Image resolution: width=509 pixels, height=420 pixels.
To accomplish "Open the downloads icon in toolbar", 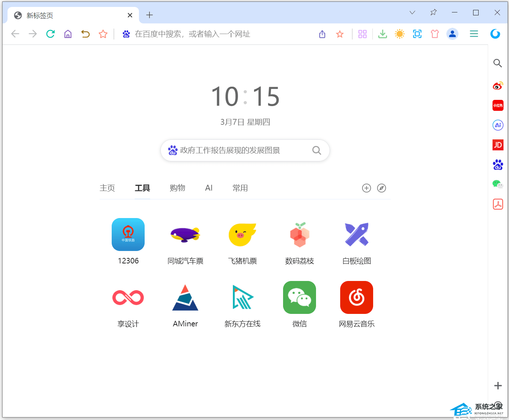I will [x=382, y=34].
